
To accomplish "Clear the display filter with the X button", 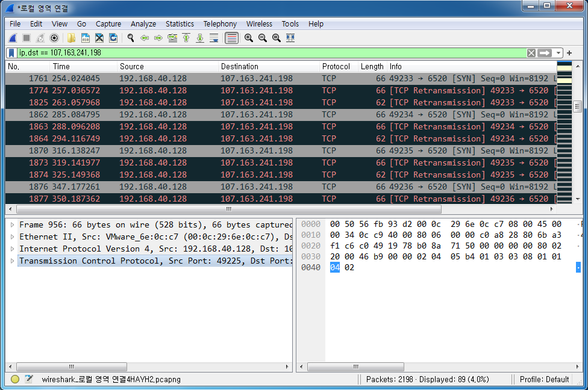I will click(x=531, y=53).
